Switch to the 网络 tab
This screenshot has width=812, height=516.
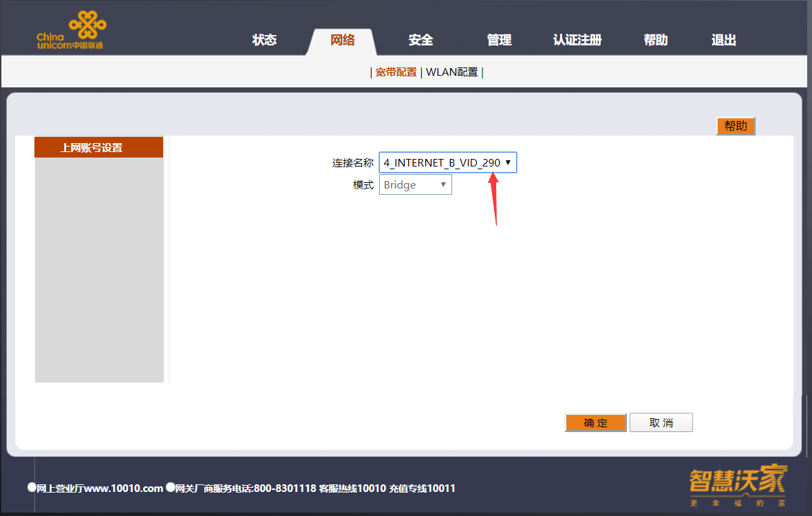point(343,40)
